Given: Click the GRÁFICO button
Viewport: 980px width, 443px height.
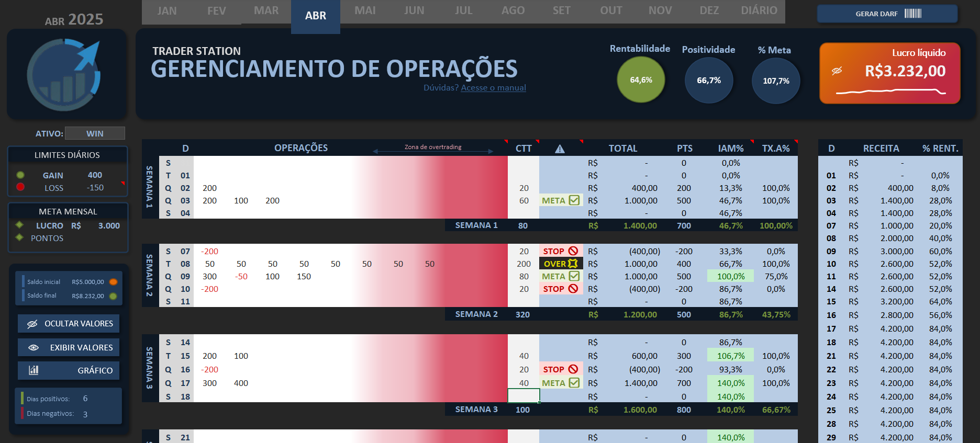Looking at the screenshot, I should point(69,370).
